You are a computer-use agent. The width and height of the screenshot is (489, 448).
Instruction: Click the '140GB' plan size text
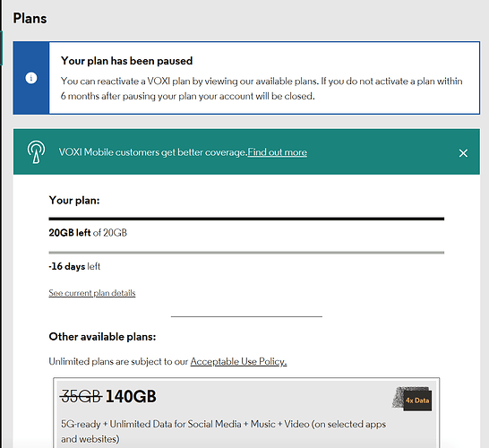click(x=131, y=397)
